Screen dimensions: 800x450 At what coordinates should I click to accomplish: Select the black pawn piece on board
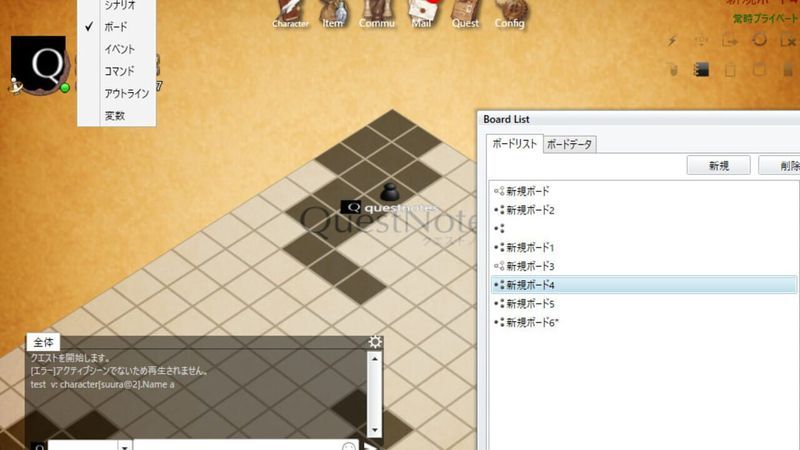point(390,192)
